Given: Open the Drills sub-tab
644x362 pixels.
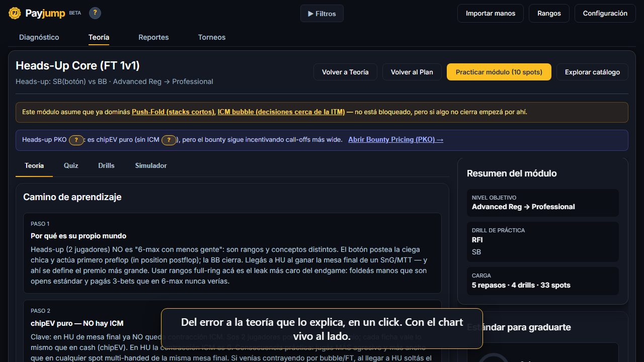Looking at the screenshot, I should point(106,166).
